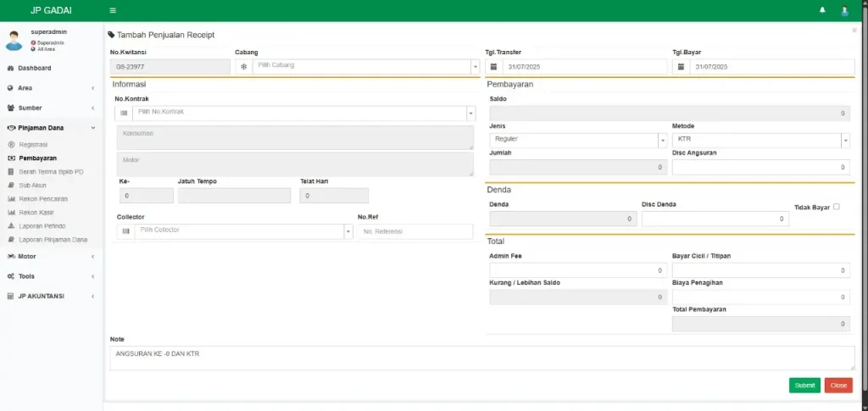Viewport: 868px width, 411px height.
Task: Tick the Tidak Bayar checkbox
Action: 836,206
